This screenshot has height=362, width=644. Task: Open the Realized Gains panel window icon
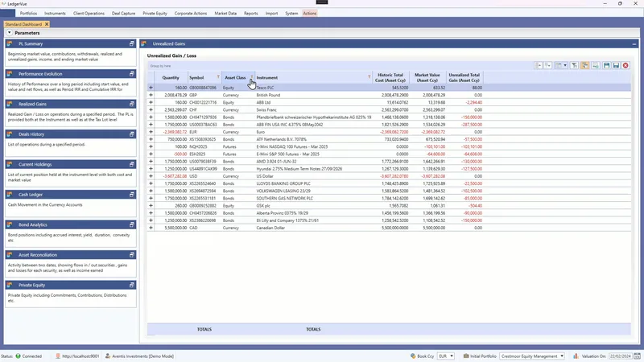132,104
